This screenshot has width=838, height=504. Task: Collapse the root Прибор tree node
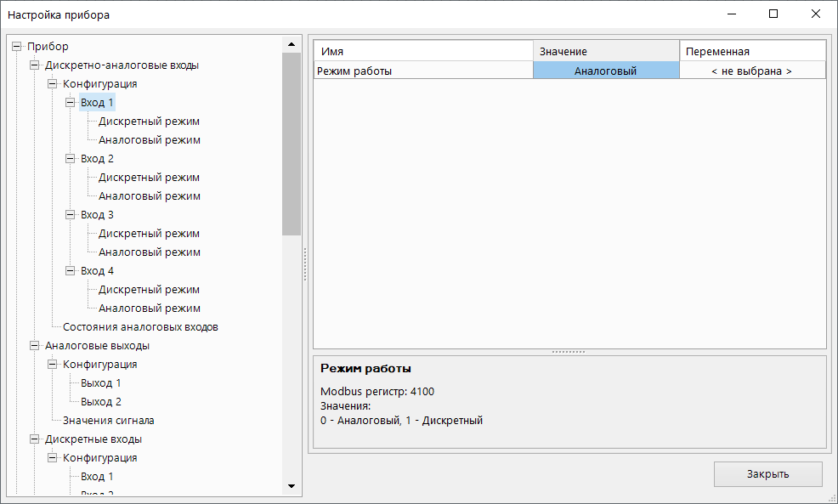(x=16, y=47)
